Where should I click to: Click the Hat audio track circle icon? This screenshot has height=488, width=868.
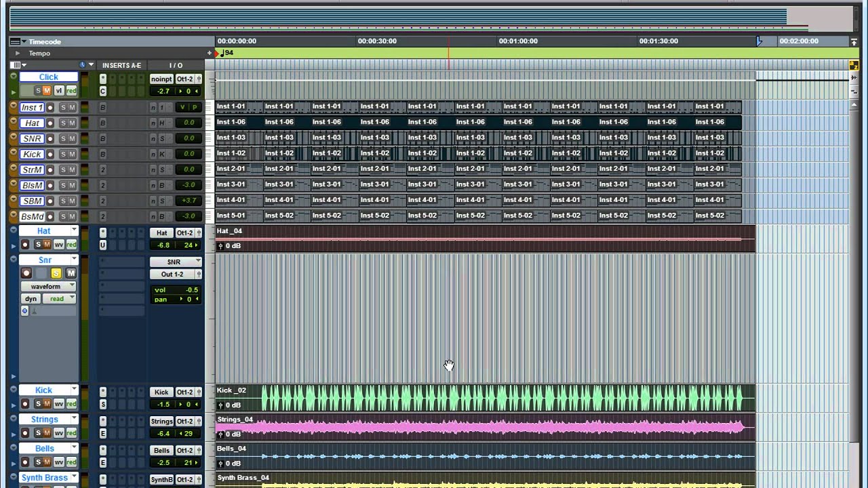[x=14, y=231]
